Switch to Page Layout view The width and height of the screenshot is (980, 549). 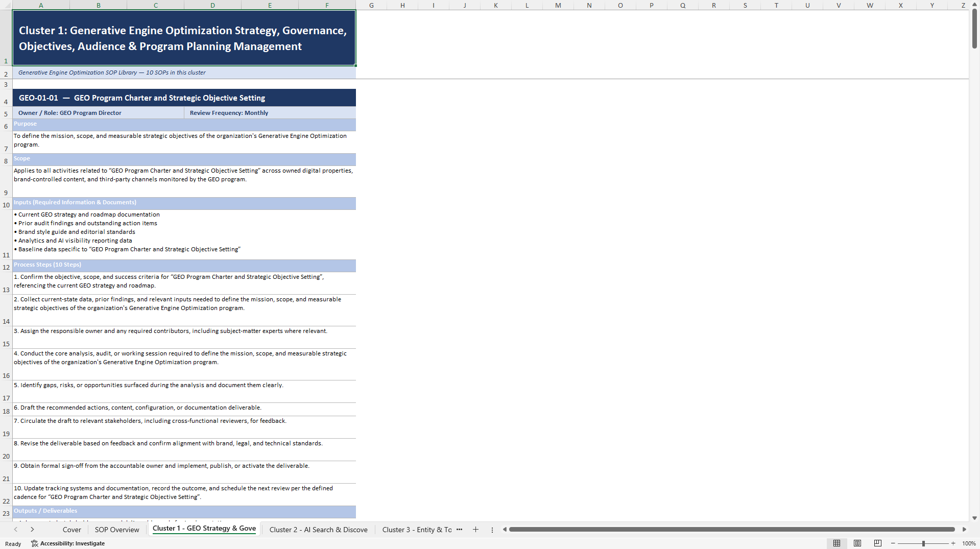[857, 543]
